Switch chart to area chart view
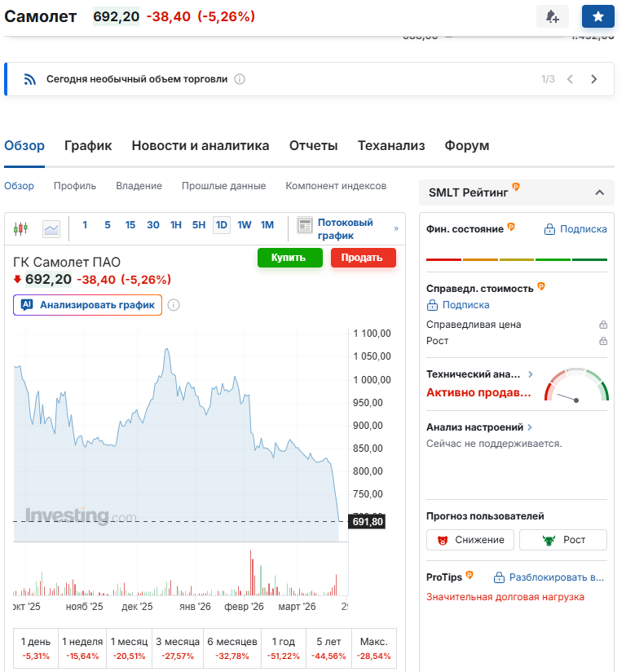The height and width of the screenshot is (672, 626). [x=51, y=228]
